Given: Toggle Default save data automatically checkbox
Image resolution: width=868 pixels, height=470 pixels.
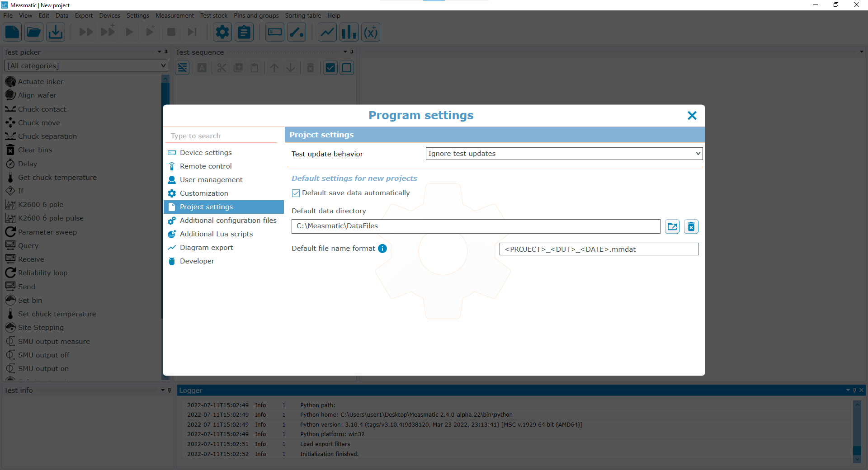Looking at the screenshot, I should coord(296,193).
